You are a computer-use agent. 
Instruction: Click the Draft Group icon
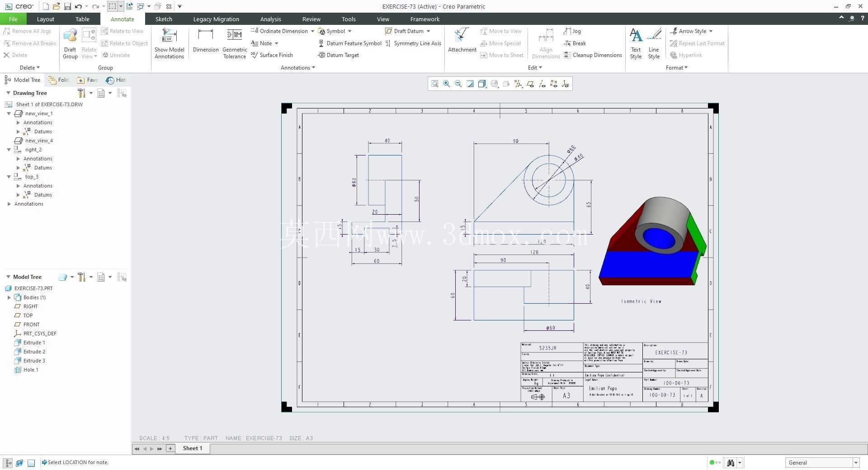click(x=70, y=43)
